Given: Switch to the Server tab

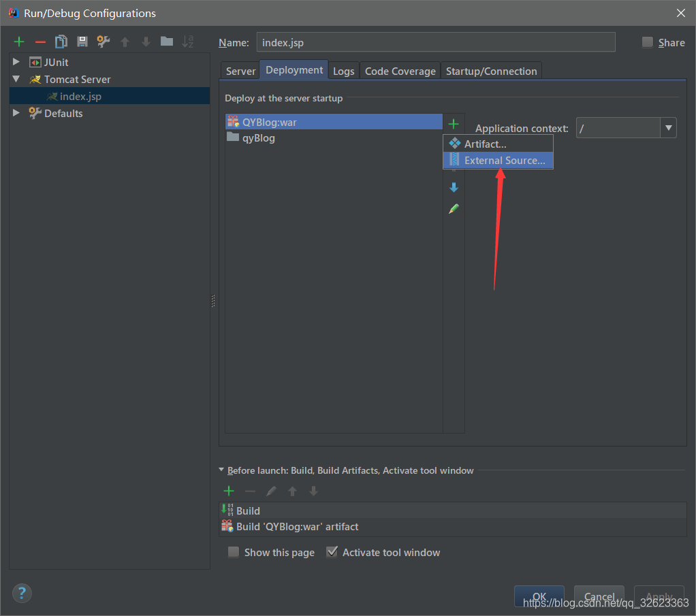Looking at the screenshot, I should point(240,71).
